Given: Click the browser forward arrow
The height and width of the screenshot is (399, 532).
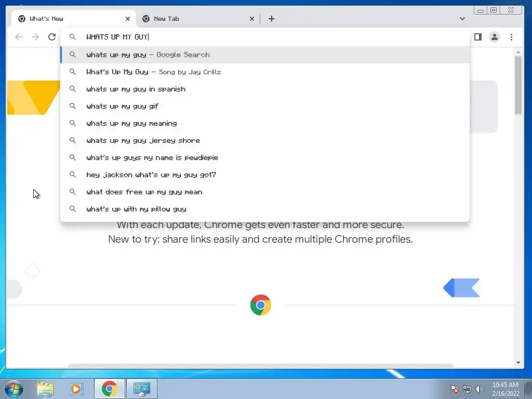Looking at the screenshot, I should coord(35,37).
